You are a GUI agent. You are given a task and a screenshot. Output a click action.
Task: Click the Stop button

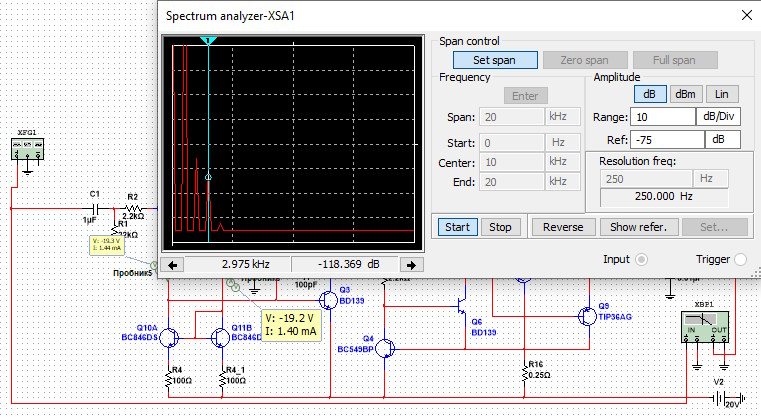click(500, 226)
